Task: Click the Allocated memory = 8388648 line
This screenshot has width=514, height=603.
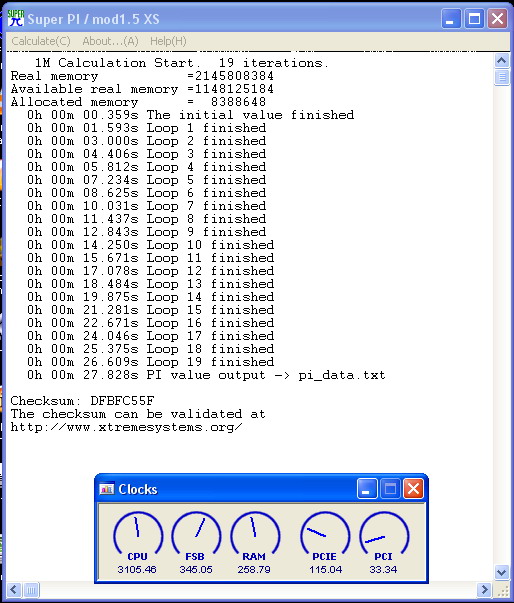Action: click(138, 102)
